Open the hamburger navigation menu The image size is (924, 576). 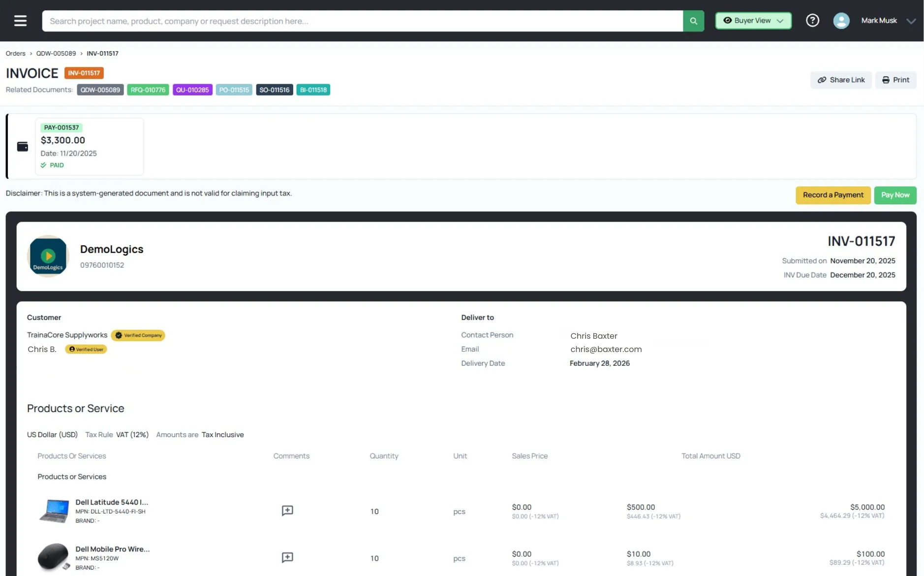point(20,21)
